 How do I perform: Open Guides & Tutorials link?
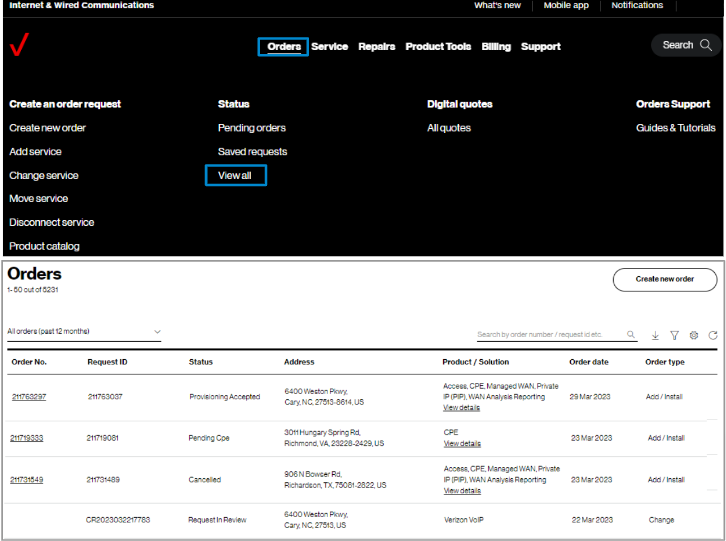[x=676, y=128]
